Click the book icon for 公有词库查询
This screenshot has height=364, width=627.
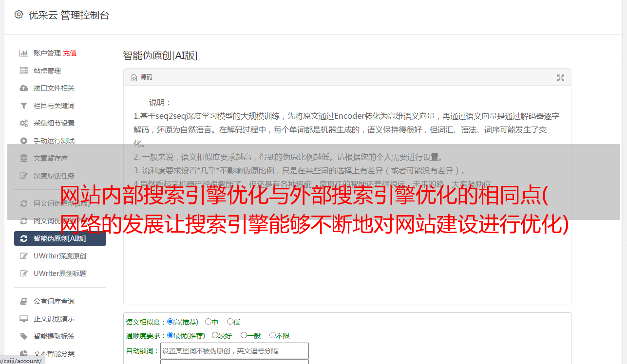23,301
